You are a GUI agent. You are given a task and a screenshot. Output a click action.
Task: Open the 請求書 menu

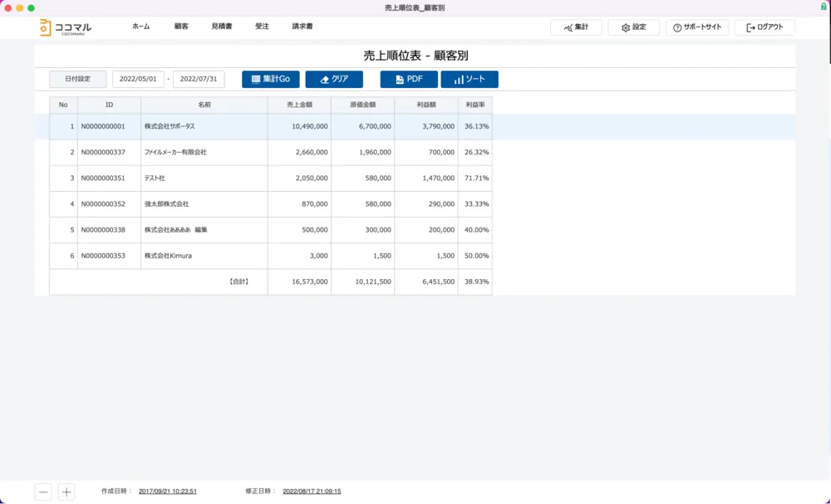point(302,27)
